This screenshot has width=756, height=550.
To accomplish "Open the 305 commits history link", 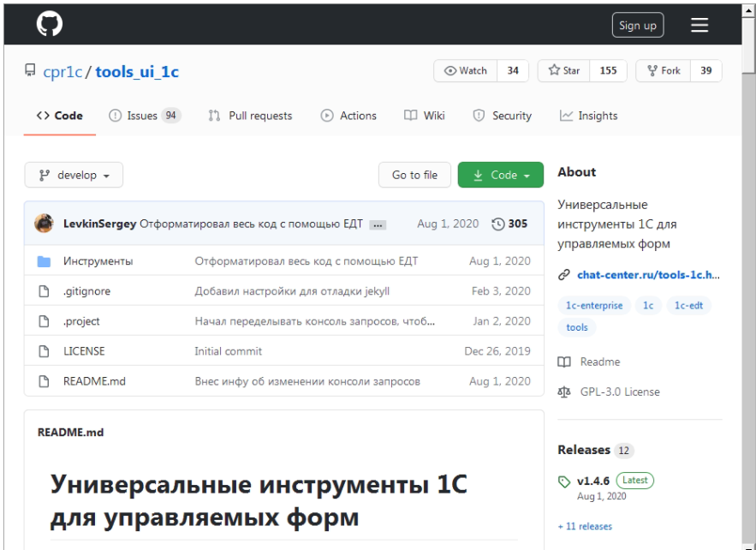I will 509,224.
